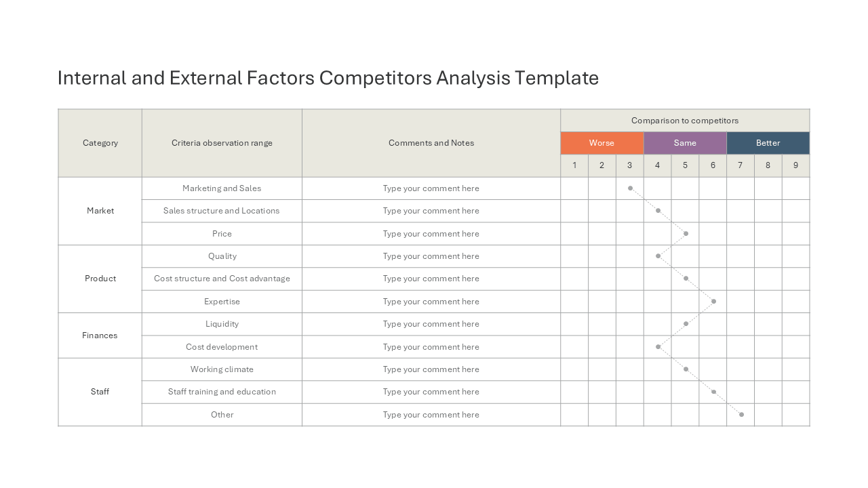The width and height of the screenshot is (868, 488).
Task: Select the Marketing and Sales rating dot
Action: click(630, 188)
